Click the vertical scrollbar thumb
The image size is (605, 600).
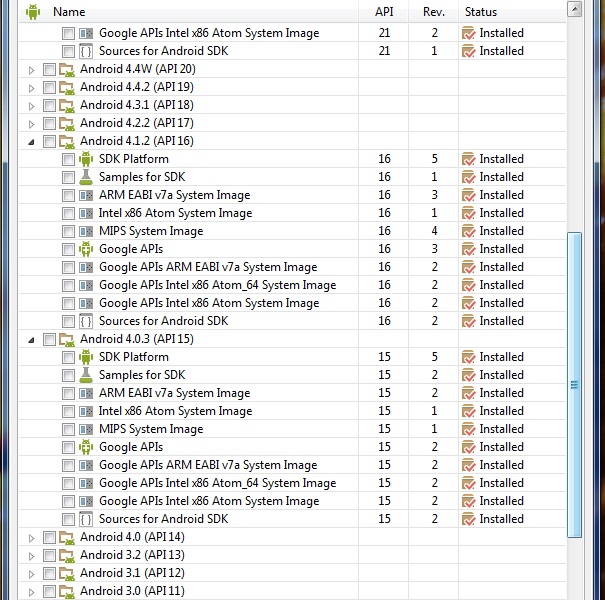574,385
